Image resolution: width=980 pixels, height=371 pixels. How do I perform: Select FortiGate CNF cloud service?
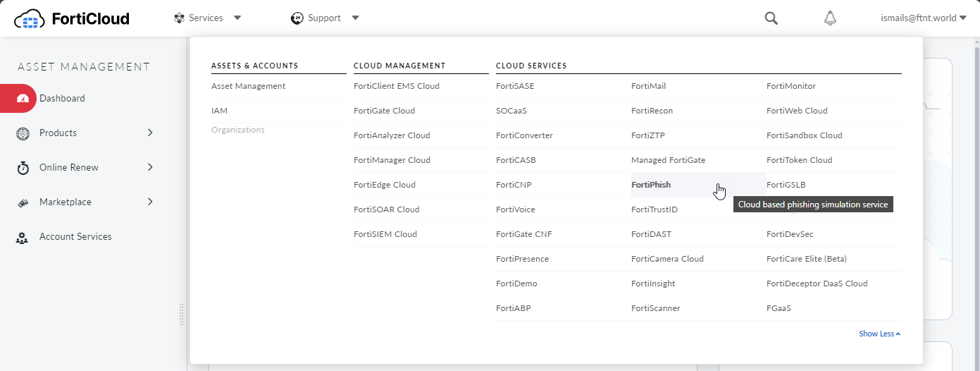coord(524,234)
